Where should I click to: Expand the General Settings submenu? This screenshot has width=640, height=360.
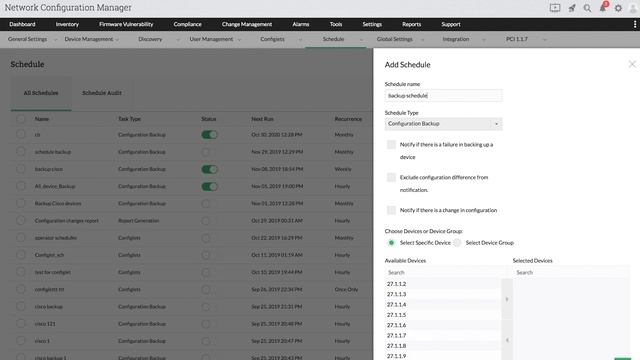pyautogui.click(x=56, y=40)
